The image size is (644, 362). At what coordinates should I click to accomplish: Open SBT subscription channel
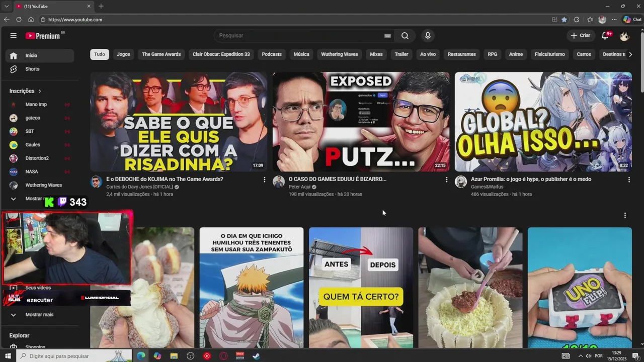click(x=40, y=131)
